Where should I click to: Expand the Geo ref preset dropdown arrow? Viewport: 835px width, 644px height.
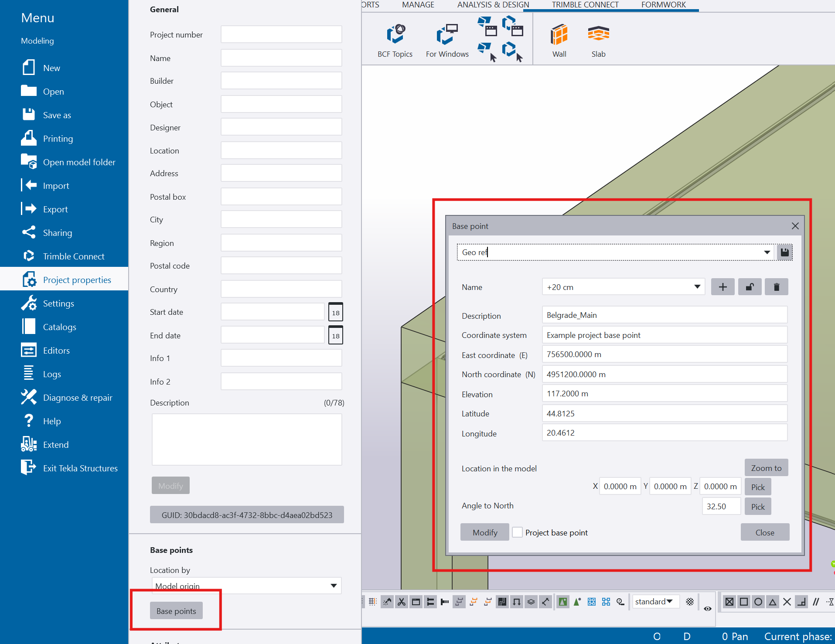coord(767,252)
